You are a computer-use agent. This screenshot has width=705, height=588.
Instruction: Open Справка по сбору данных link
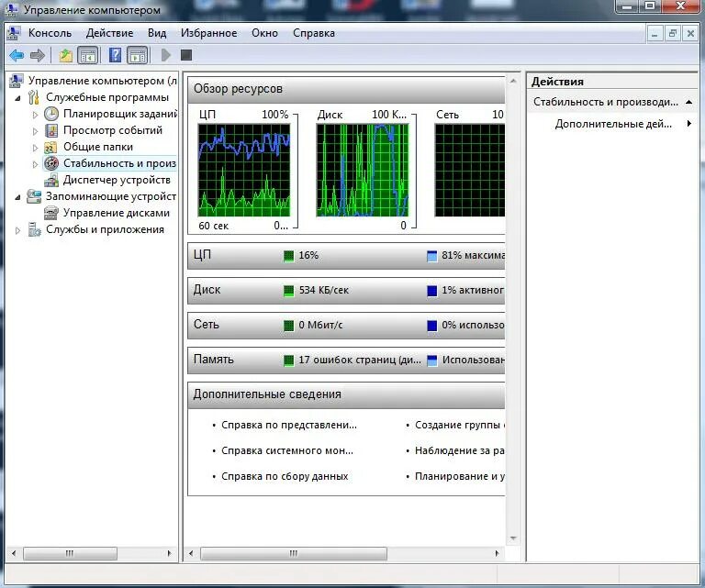coord(285,476)
